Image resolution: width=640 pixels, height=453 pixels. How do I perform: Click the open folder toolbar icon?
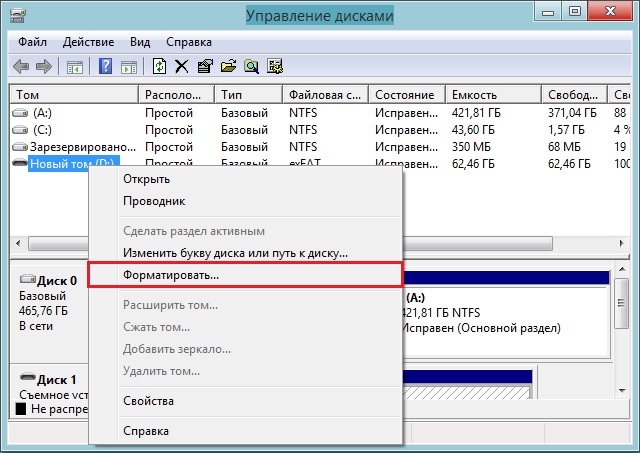(x=228, y=67)
